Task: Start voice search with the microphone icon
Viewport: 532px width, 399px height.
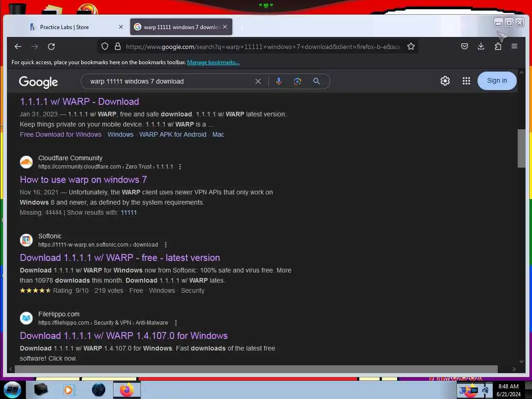Action: (x=279, y=81)
